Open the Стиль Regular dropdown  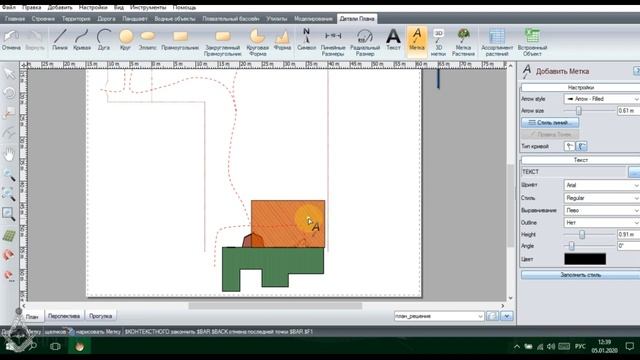602,198
